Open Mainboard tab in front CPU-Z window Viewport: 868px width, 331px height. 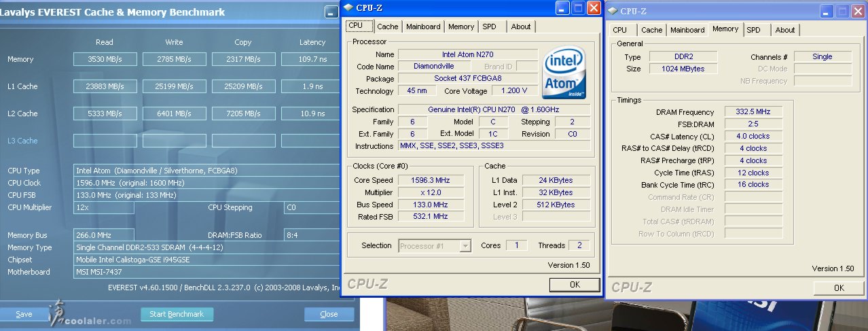(x=423, y=27)
